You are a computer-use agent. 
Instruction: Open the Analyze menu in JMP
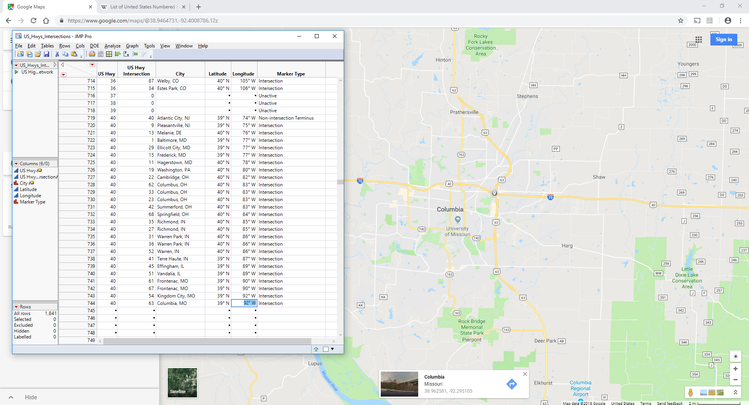click(112, 46)
